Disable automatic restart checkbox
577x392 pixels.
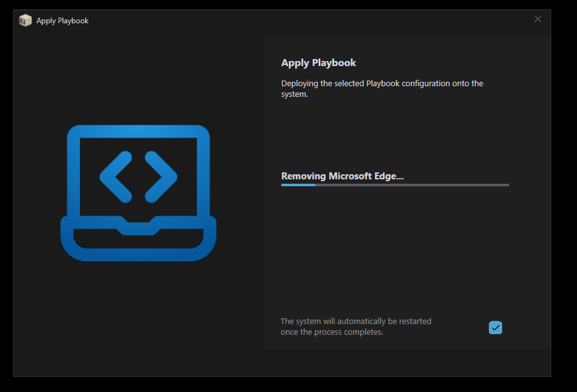[495, 327]
